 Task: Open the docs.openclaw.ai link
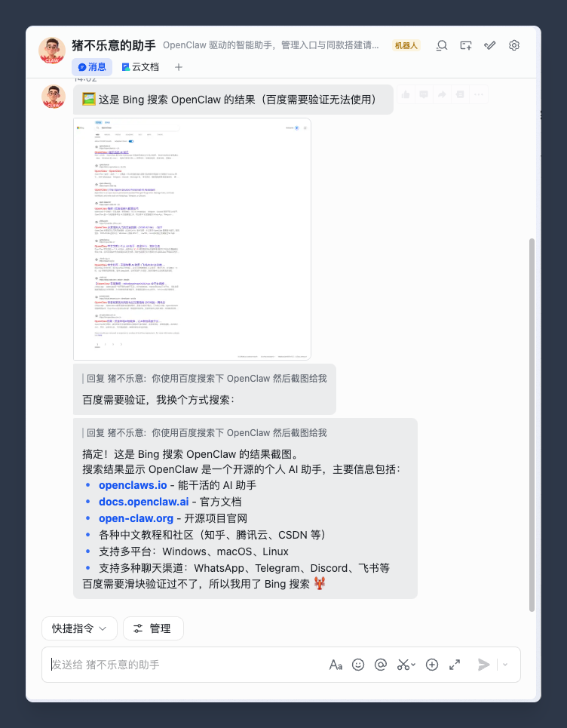click(144, 502)
